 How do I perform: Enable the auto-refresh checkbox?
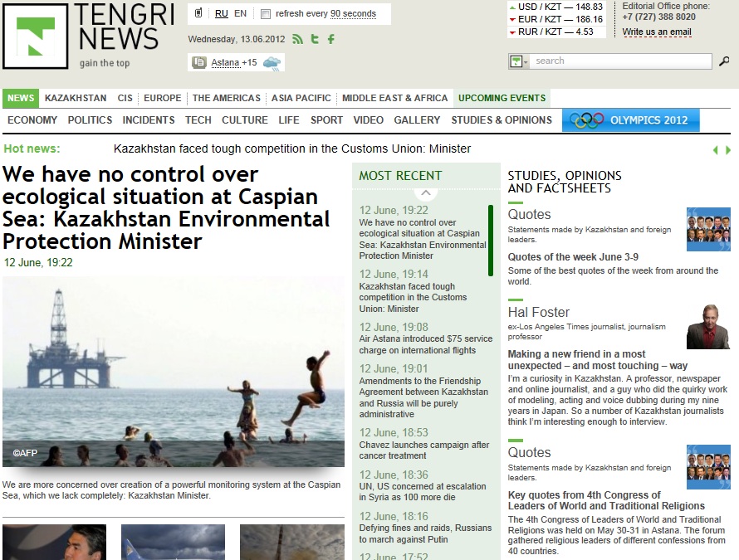point(266,14)
